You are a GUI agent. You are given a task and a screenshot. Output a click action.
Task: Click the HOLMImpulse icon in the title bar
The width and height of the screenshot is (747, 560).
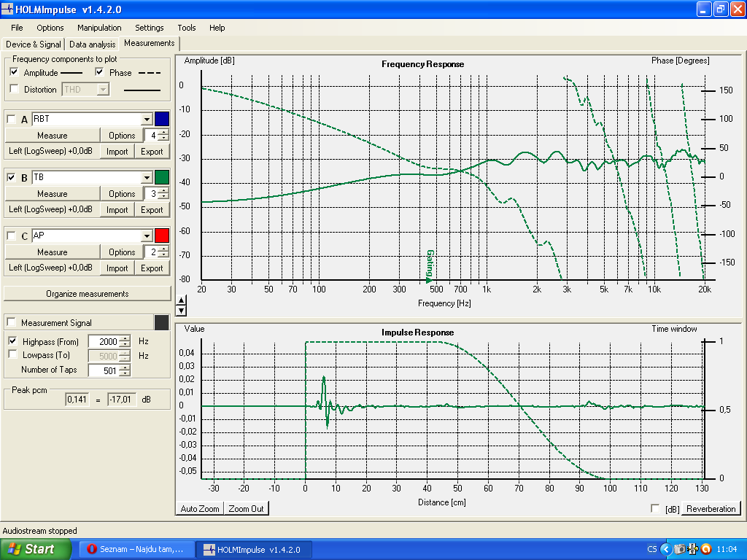[7, 9]
